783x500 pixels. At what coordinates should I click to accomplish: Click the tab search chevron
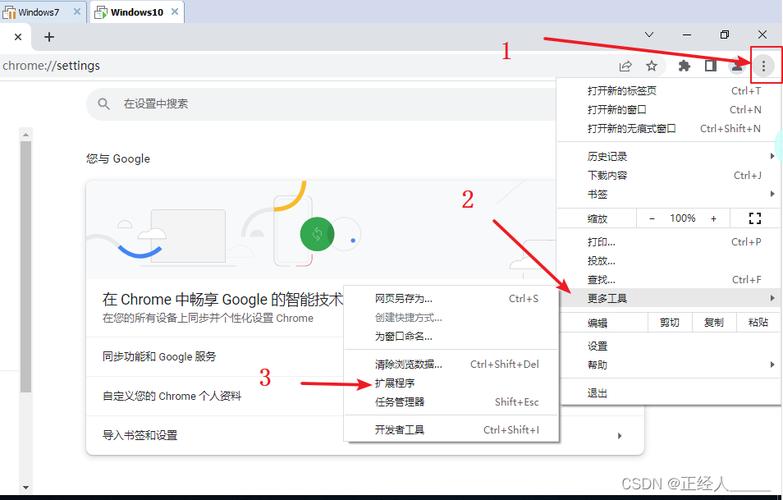coord(649,34)
